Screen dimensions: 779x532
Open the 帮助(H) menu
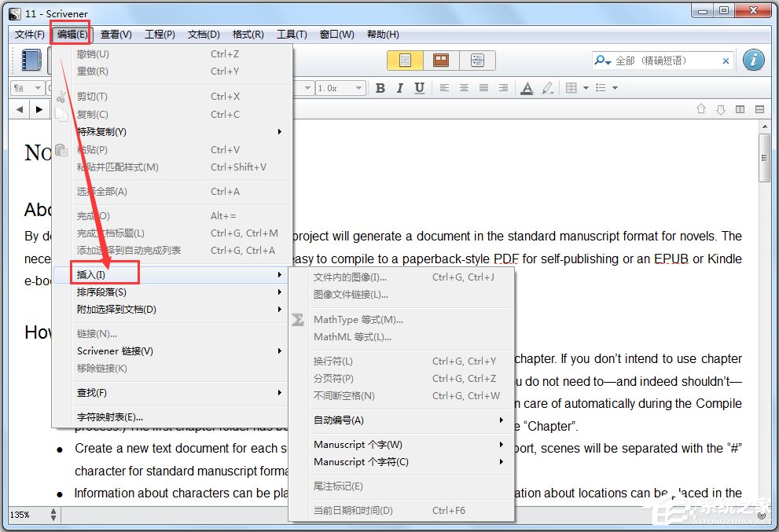tap(383, 35)
